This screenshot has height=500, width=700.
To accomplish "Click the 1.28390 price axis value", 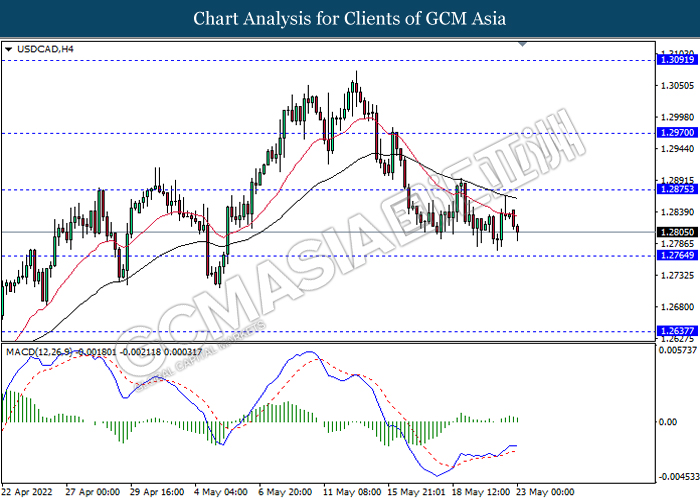I will click(677, 212).
